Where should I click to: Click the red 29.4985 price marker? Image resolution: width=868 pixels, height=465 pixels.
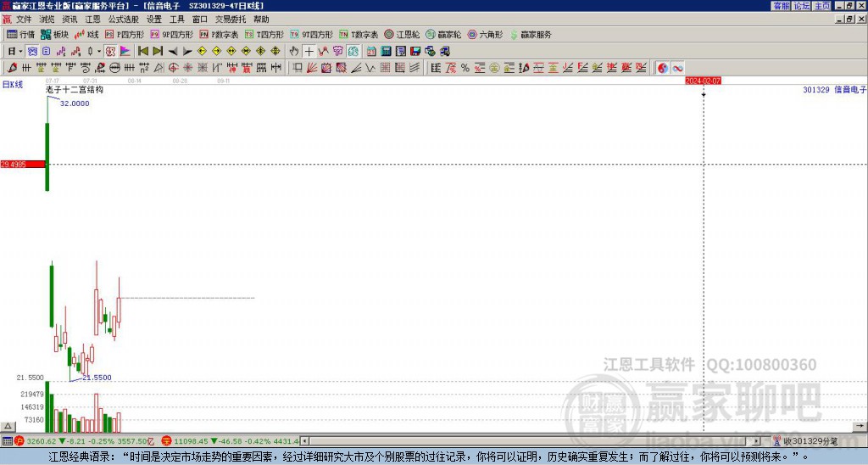(x=23, y=164)
